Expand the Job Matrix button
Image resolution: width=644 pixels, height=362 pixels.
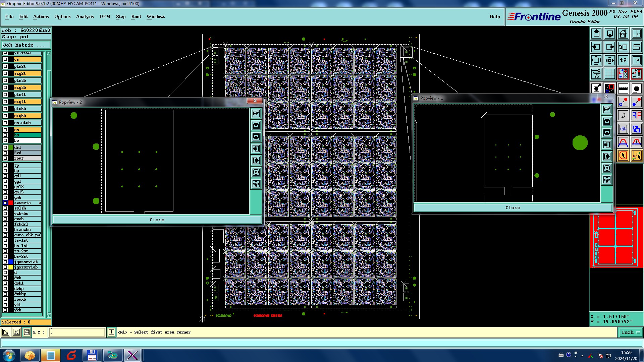click(26, 45)
